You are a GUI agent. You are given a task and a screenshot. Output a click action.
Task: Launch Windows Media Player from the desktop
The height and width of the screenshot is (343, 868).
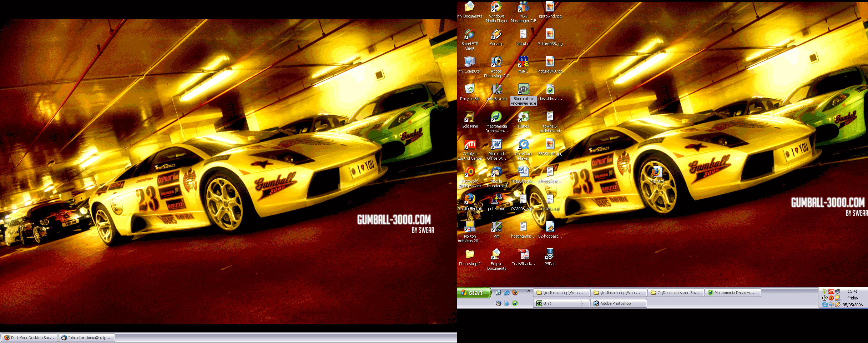click(496, 12)
